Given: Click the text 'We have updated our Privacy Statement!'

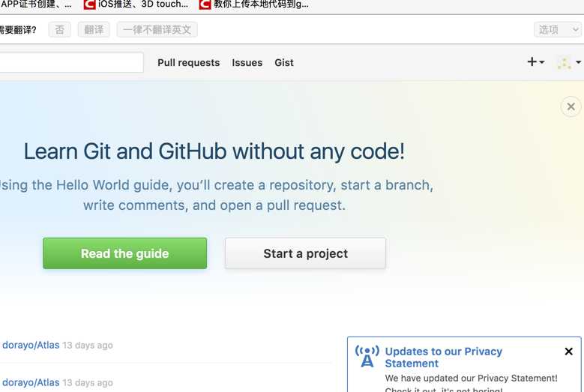Looking at the screenshot, I should coord(471,379).
